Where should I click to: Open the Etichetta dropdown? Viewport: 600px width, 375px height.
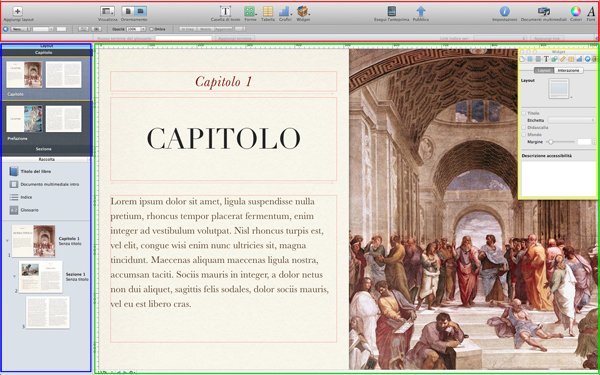pyautogui.click(x=572, y=120)
